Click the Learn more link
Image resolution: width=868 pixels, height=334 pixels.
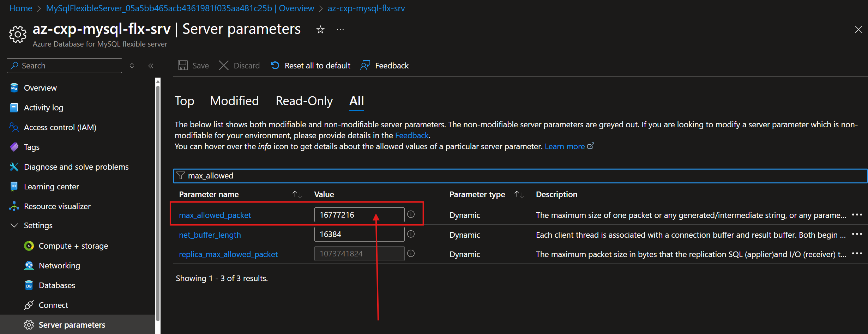569,146
